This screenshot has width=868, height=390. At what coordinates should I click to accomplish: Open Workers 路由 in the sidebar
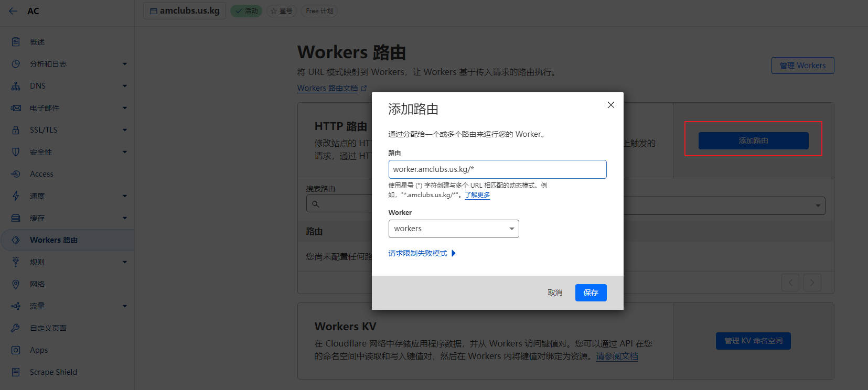[53, 240]
